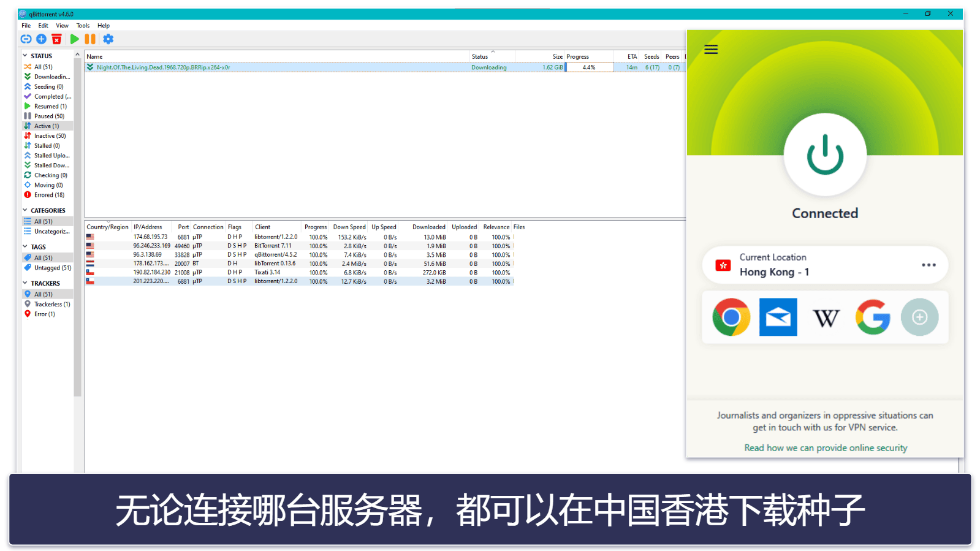Viewport: 980px width, 551px height.
Task: Open Options via the gear toolbar icon
Action: click(x=108, y=39)
